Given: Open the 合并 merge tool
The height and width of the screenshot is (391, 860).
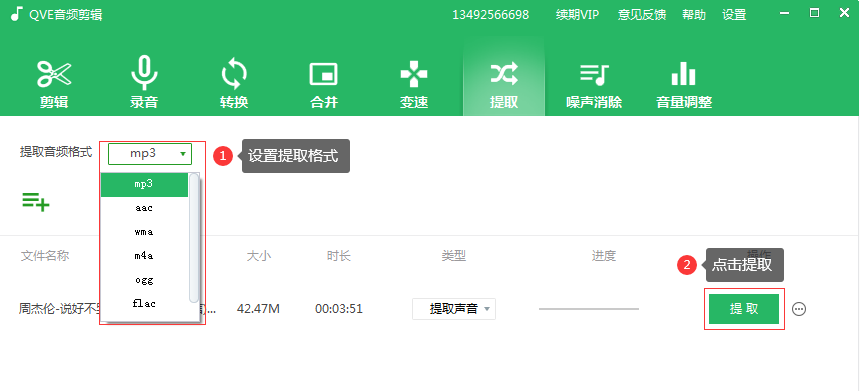Looking at the screenshot, I should pyautogui.click(x=324, y=84).
